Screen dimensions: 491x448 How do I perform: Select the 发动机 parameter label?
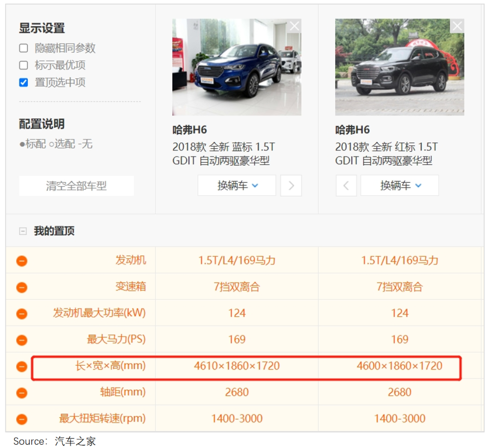[x=130, y=260]
